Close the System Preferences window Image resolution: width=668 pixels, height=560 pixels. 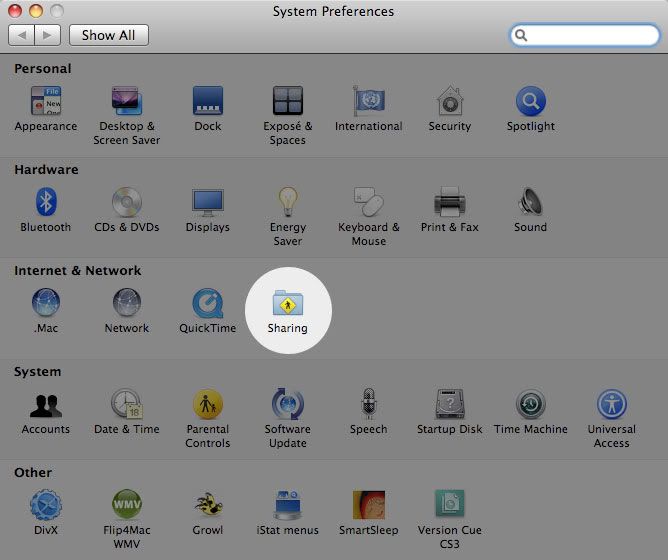pos(15,11)
